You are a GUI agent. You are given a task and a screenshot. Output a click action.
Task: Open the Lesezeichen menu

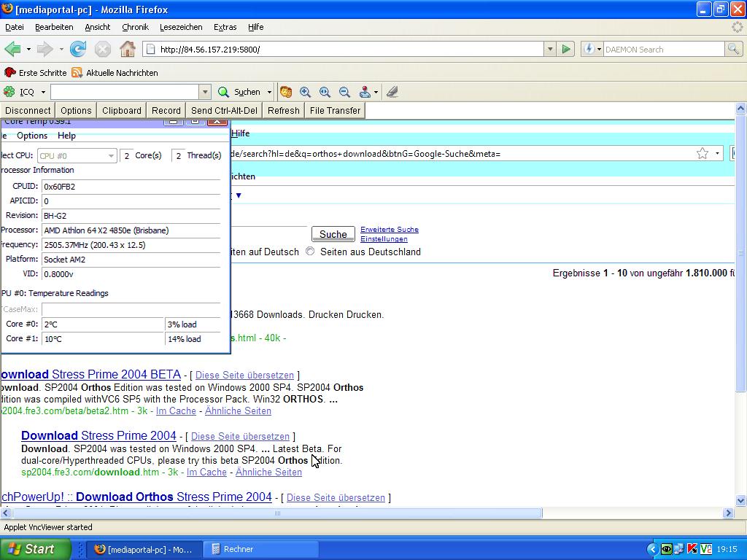(x=181, y=27)
